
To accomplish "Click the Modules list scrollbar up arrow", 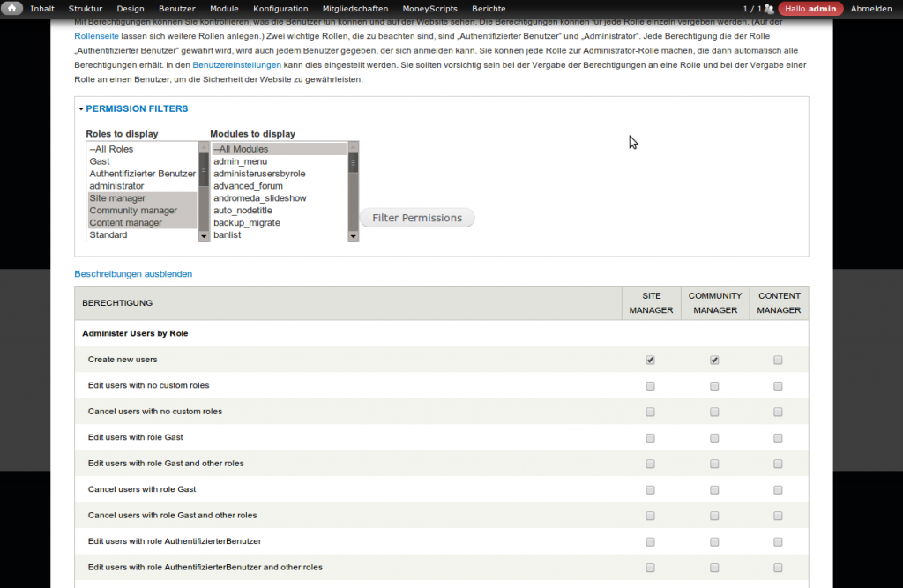I will (354, 147).
